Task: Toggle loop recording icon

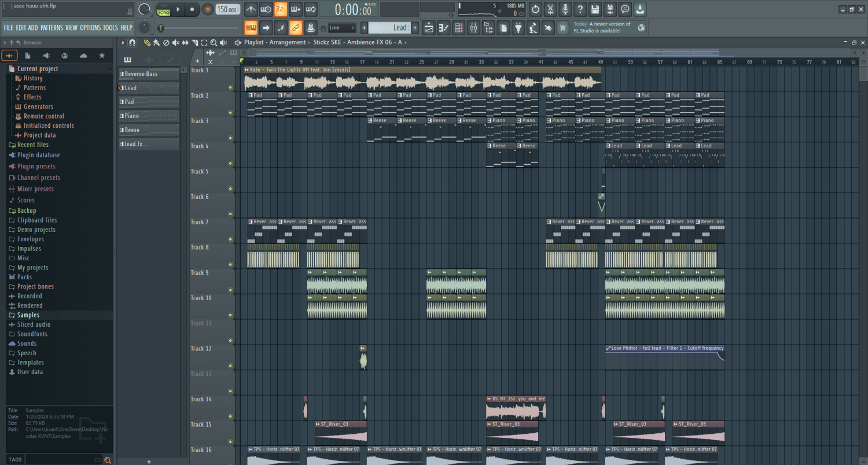Action: coord(311,9)
